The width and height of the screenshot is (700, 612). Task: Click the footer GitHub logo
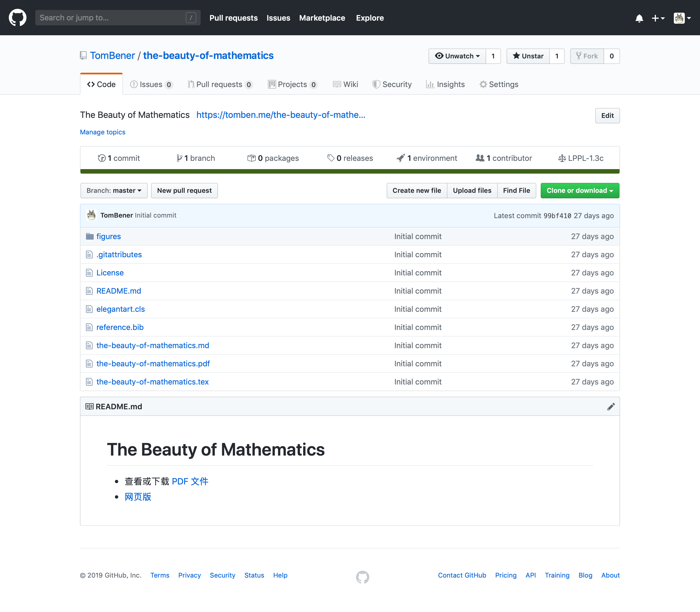tap(362, 577)
